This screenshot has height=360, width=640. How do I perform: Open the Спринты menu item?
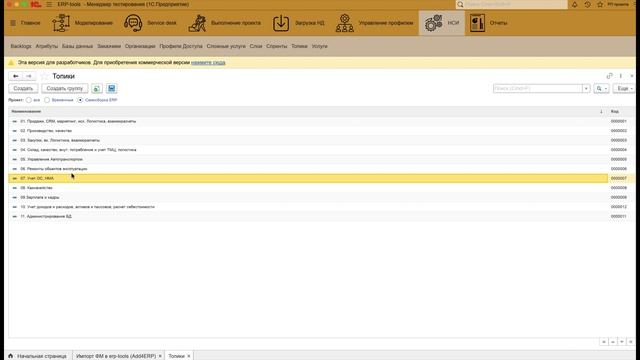(x=276, y=46)
